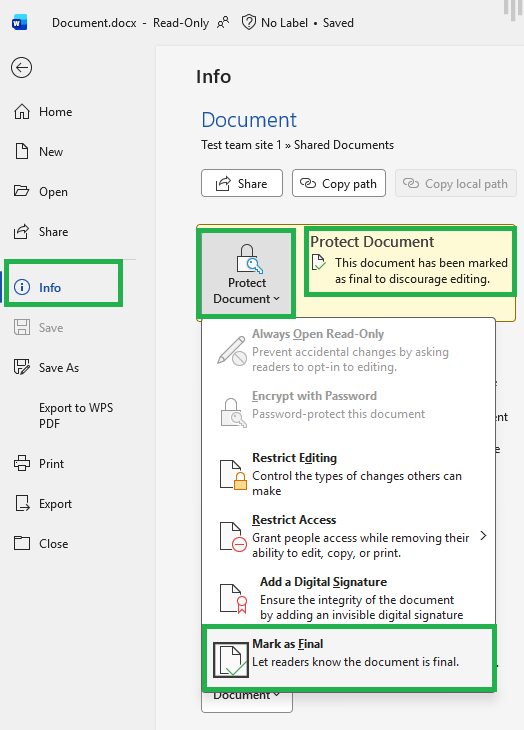Click the lock and key Protect Document icon

tap(249, 259)
